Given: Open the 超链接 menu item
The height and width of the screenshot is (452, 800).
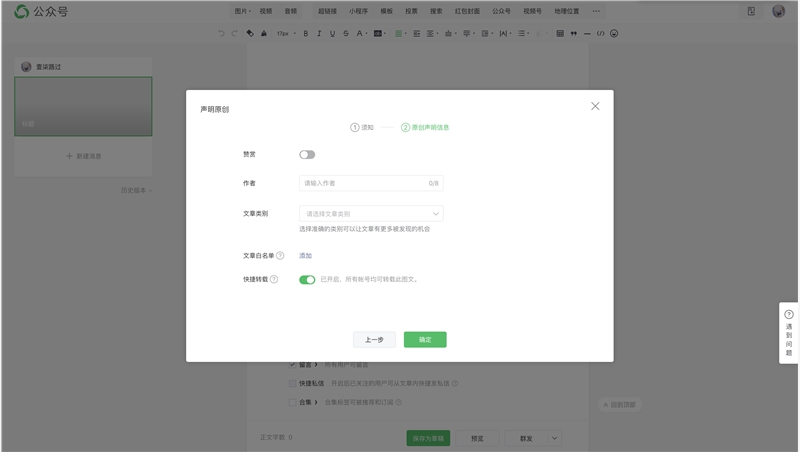Looking at the screenshot, I should click(327, 11).
